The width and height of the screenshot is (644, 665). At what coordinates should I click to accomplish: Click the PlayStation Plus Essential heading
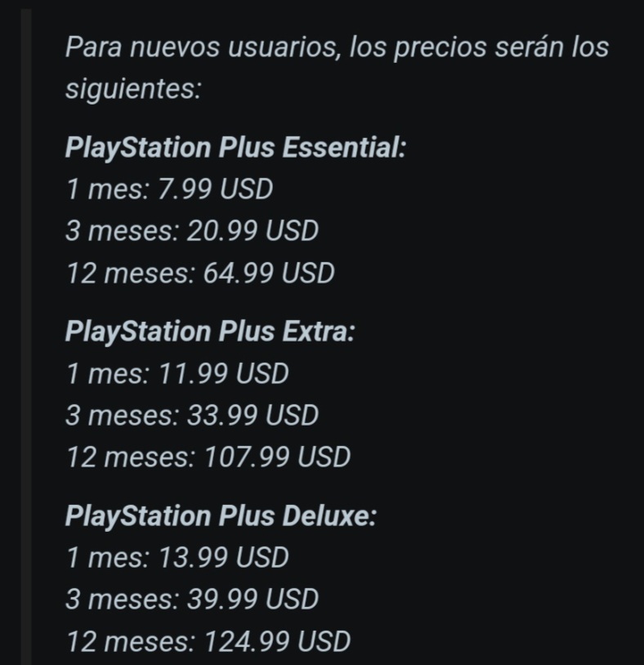coord(235,149)
